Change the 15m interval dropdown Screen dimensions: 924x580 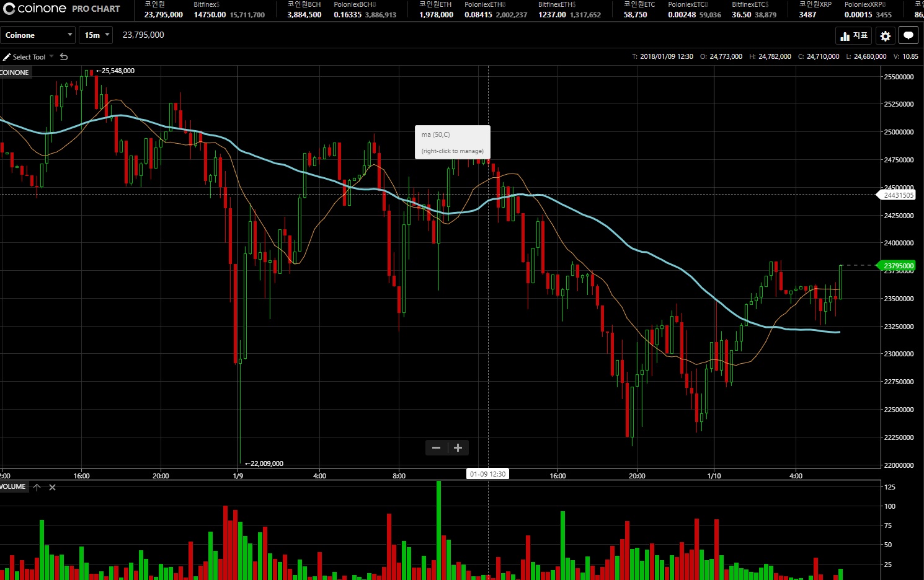click(x=96, y=35)
